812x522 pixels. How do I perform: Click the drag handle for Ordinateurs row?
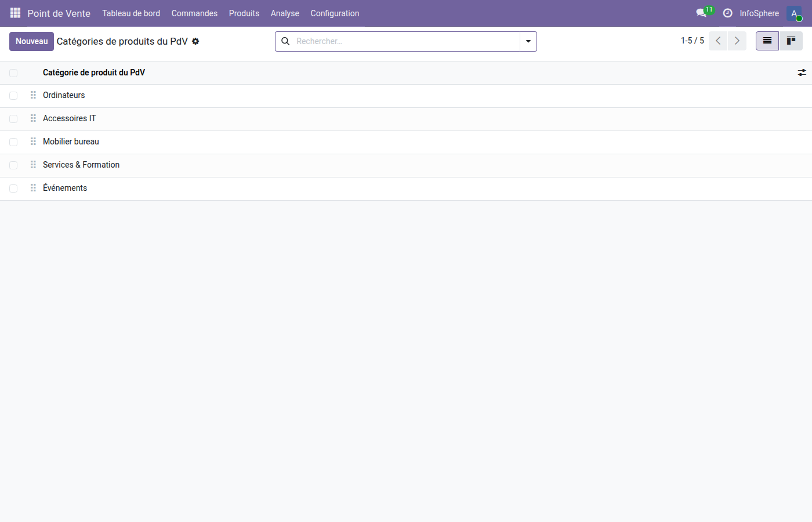pyautogui.click(x=33, y=95)
